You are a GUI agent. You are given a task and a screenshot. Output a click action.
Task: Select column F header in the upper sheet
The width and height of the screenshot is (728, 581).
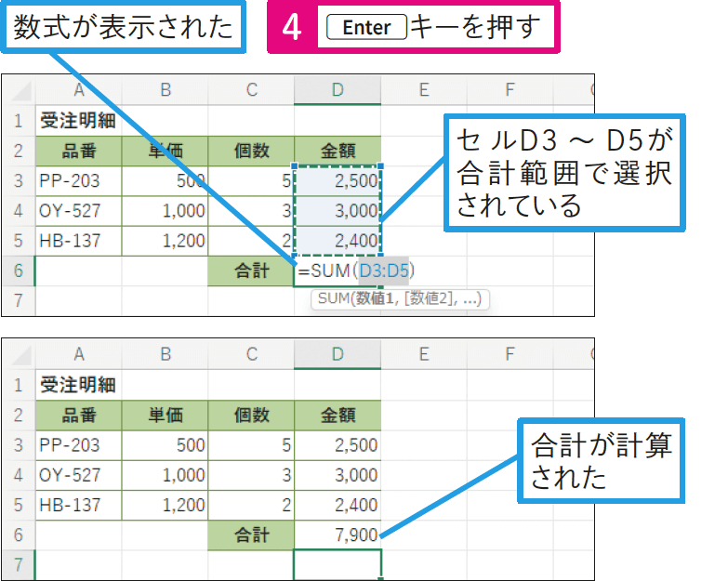click(x=510, y=90)
